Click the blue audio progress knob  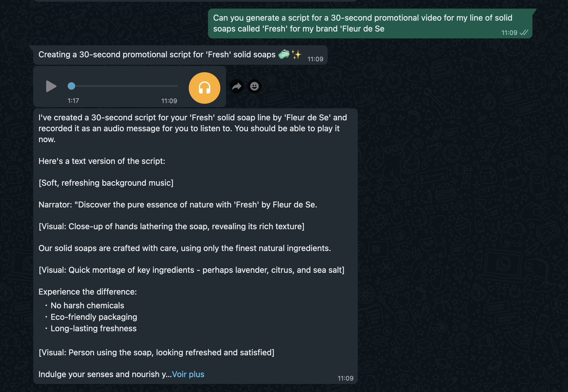tap(71, 86)
